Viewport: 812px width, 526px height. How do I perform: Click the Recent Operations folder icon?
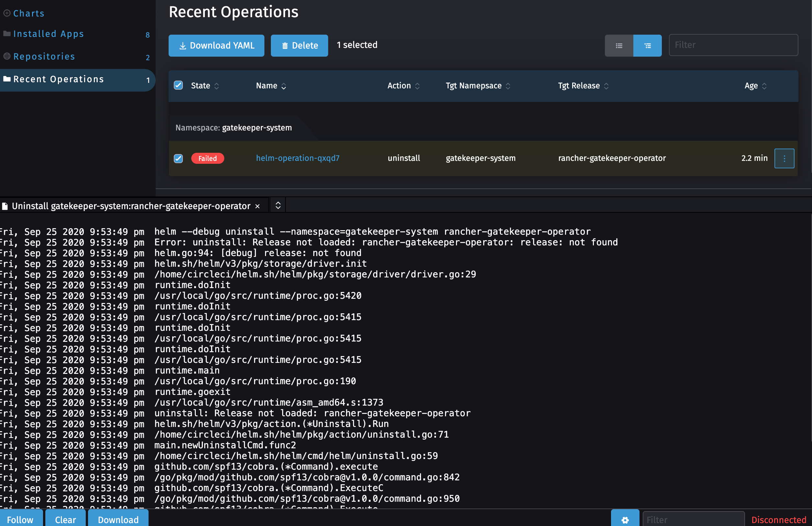(x=7, y=79)
